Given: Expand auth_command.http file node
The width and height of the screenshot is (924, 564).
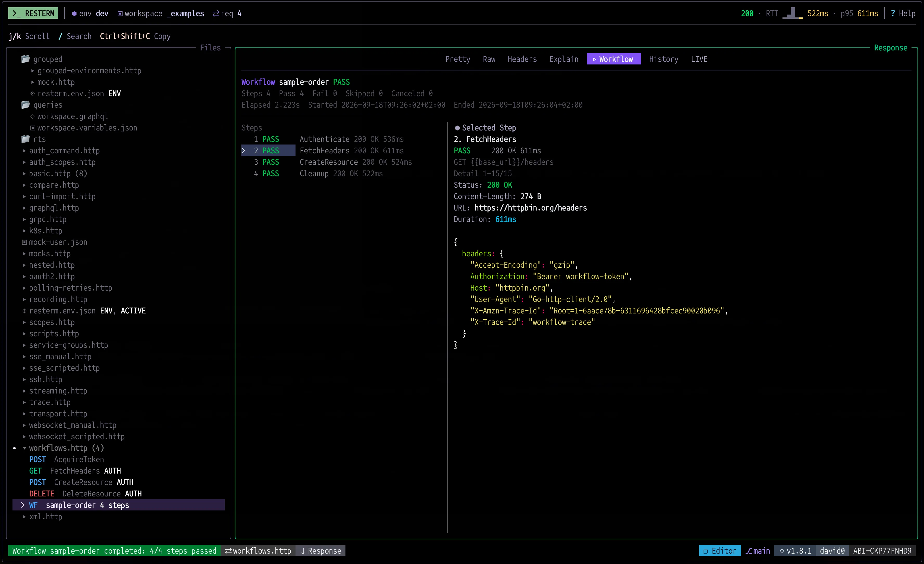Looking at the screenshot, I should tap(24, 151).
